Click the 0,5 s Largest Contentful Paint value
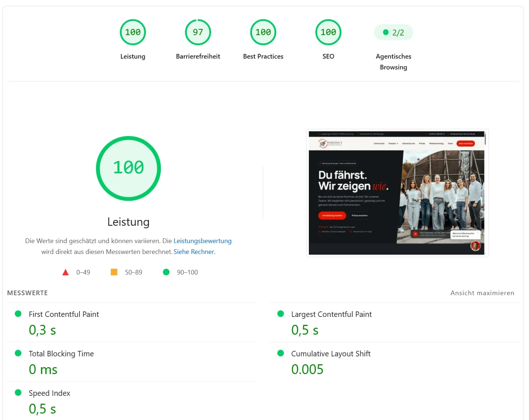This screenshot has height=420, width=529. (x=305, y=330)
